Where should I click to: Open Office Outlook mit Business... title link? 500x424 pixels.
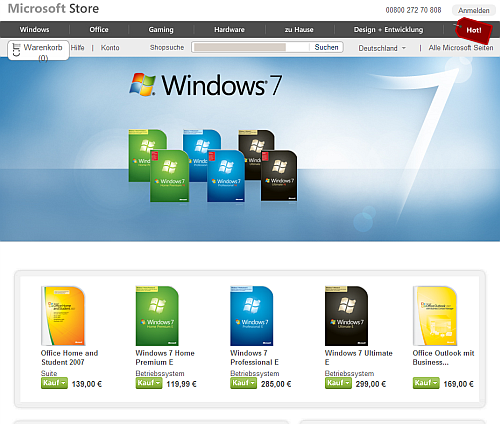click(443, 357)
